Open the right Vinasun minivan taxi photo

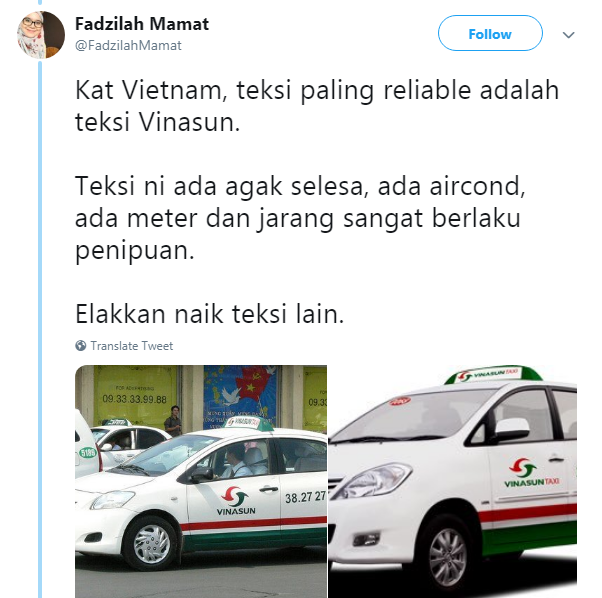pyautogui.click(x=453, y=481)
